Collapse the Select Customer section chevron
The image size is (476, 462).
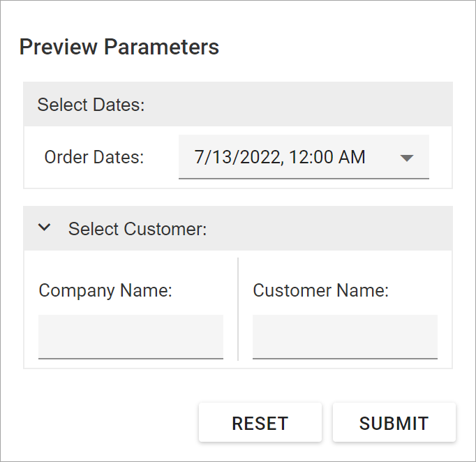[x=45, y=228]
